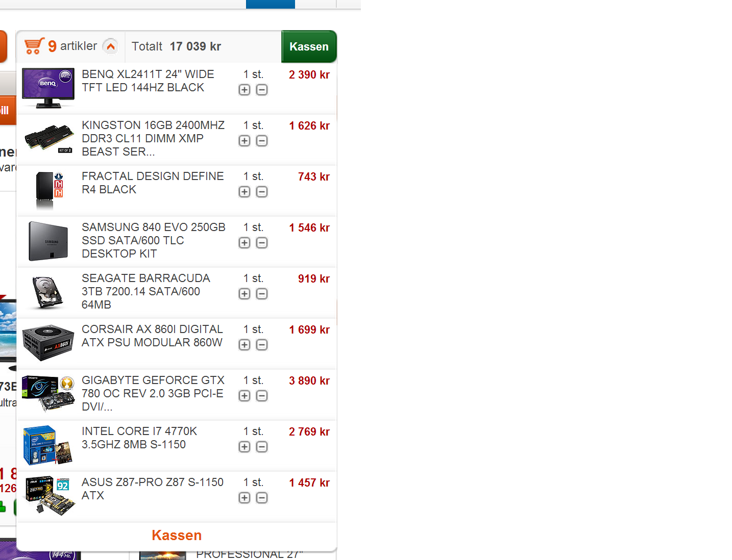This screenshot has height=560, width=732.
Task: Click the Fractal Design price "743 kr"
Action: point(314,177)
